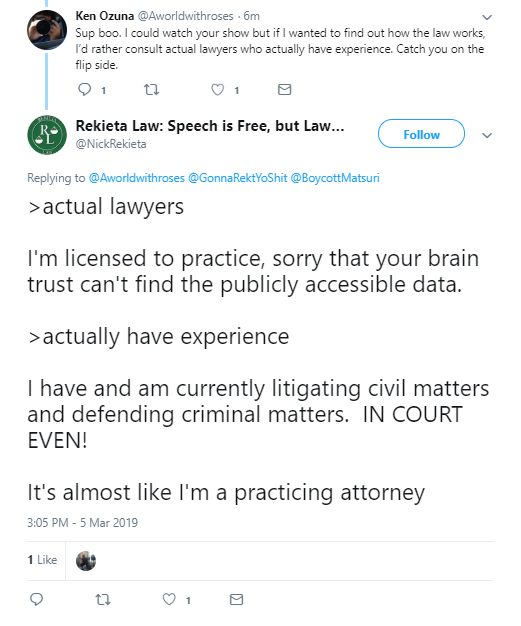
Task: Reply to Rekieta Law's tweet
Action: [x=36, y=599]
